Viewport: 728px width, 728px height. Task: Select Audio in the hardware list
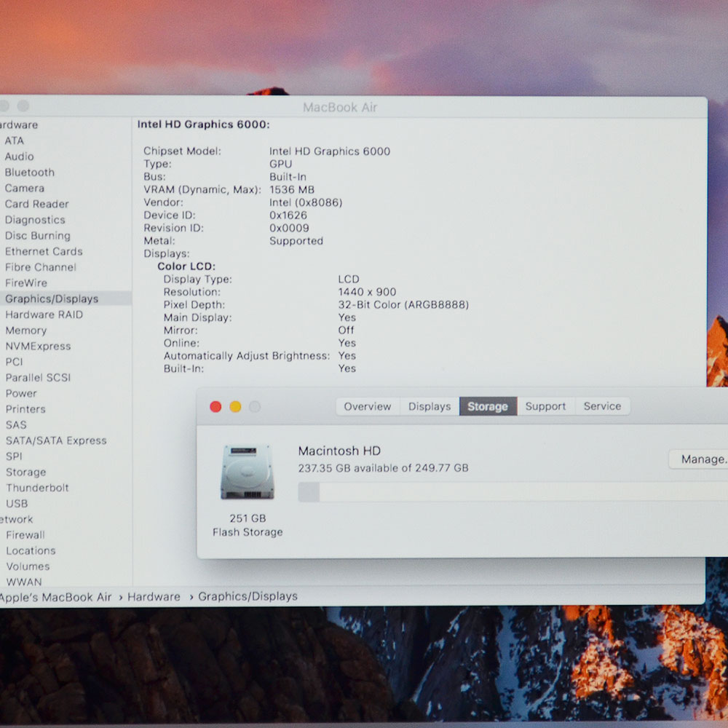point(20,157)
